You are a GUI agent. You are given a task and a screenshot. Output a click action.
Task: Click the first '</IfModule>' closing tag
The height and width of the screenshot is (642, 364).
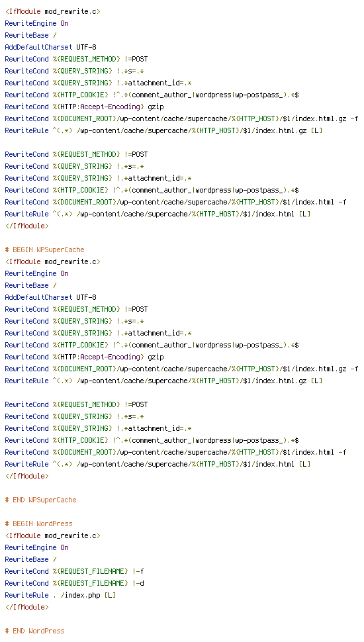click(x=26, y=226)
